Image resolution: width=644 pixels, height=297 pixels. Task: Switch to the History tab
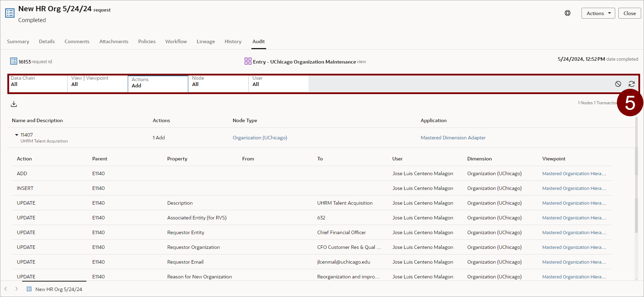click(233, 41)
